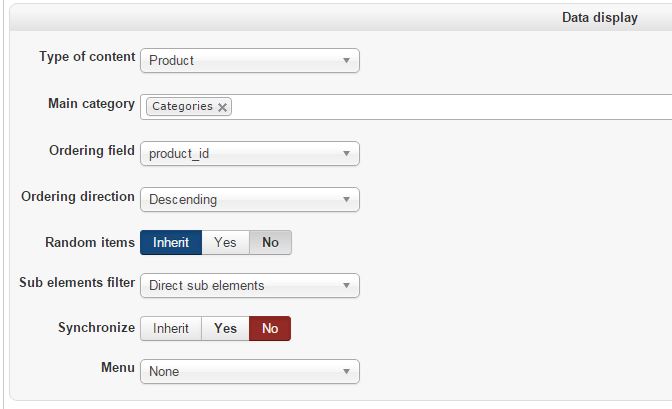Open the Menu dropdown showing None
The image size is (672, 409).
pos(249,371)
